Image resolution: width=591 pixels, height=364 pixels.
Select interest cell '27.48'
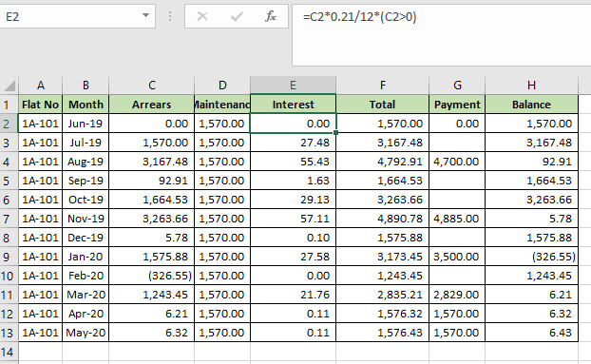pos(293,143)
